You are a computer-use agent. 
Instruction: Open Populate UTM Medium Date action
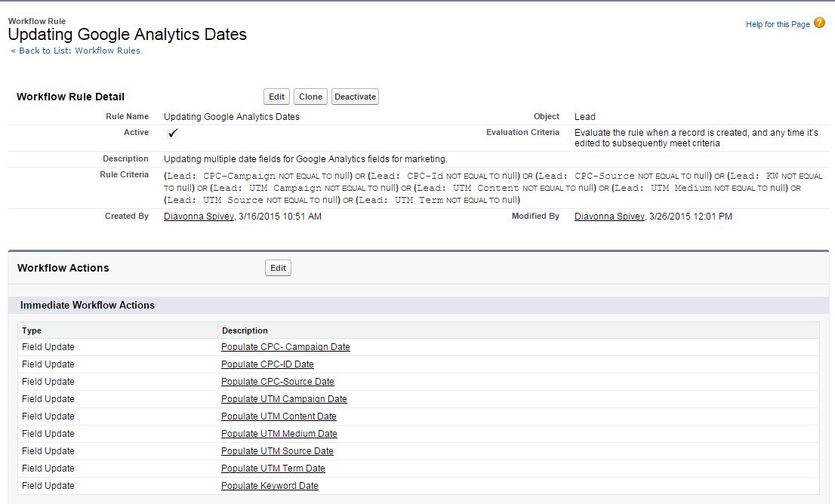(x=279, y=434)
